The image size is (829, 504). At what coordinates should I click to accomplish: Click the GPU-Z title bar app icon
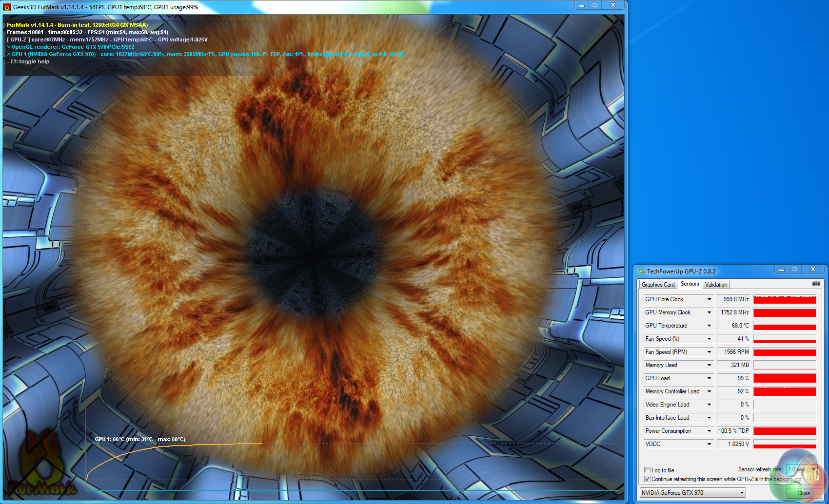[641, 271]
